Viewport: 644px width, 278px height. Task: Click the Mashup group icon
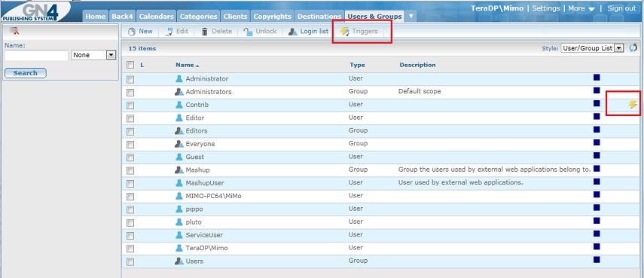coord(179,170)
